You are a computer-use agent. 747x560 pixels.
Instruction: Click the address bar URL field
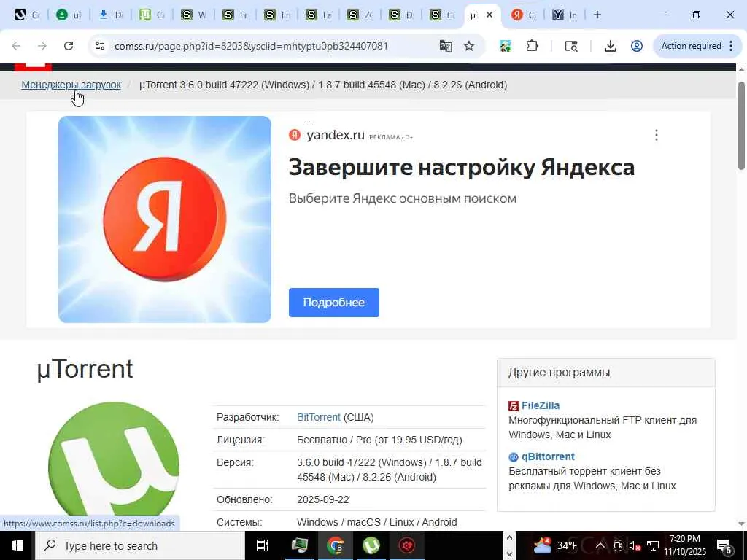pyautogui.click(x=251, y=46)
